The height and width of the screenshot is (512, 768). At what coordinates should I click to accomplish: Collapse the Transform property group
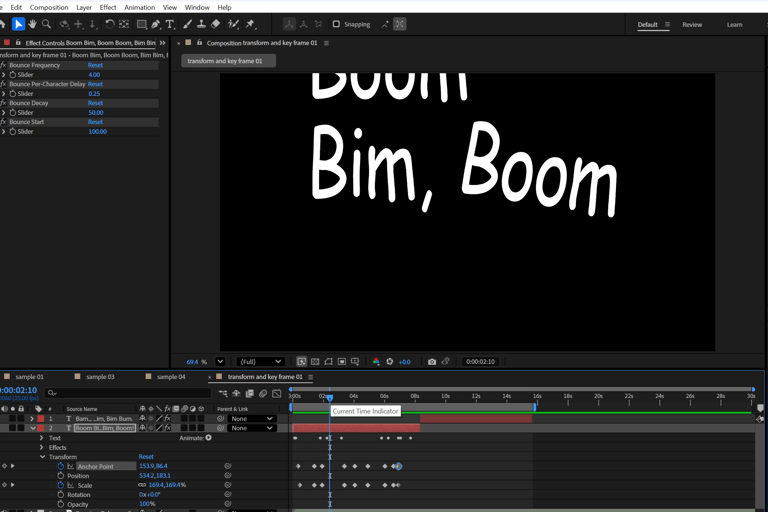click(x=42, y=457)
